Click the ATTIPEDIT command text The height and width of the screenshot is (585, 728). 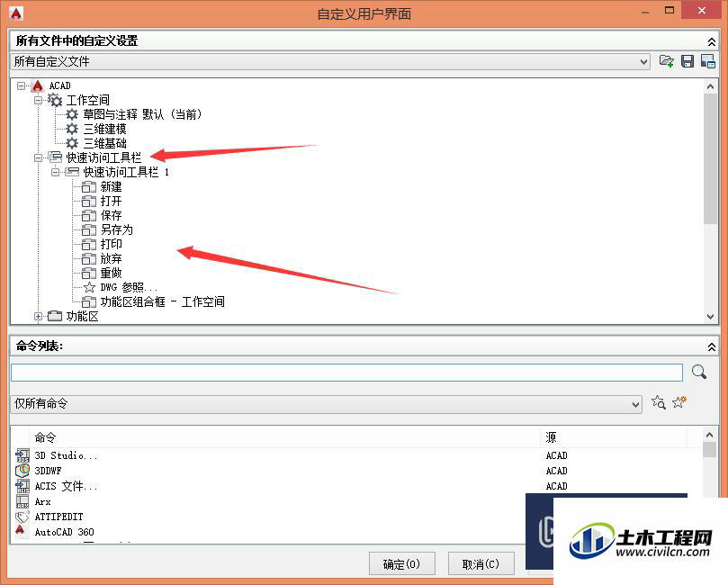pyautogui.click(x=59, y=517)
